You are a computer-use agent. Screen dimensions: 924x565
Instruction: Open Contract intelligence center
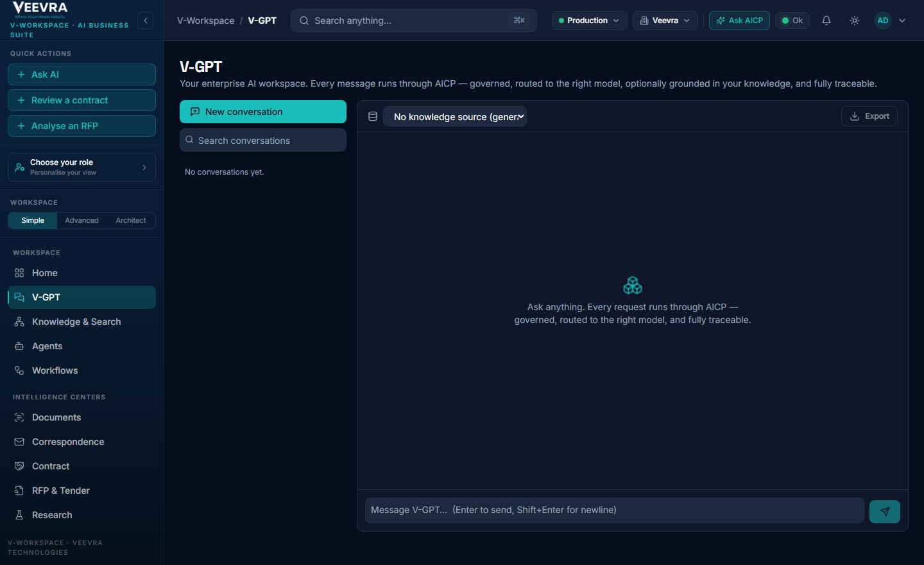pyautogui.click(x=81, y=466)
